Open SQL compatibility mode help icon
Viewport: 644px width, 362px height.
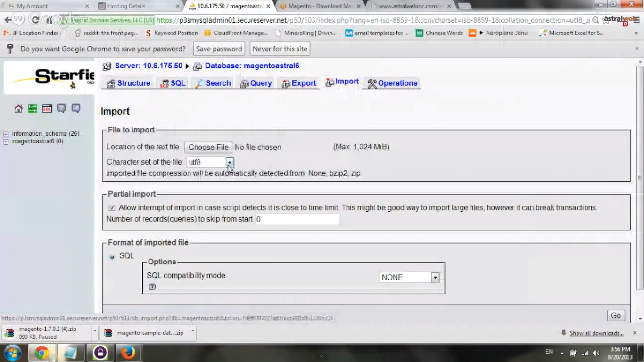click(152, 287)
